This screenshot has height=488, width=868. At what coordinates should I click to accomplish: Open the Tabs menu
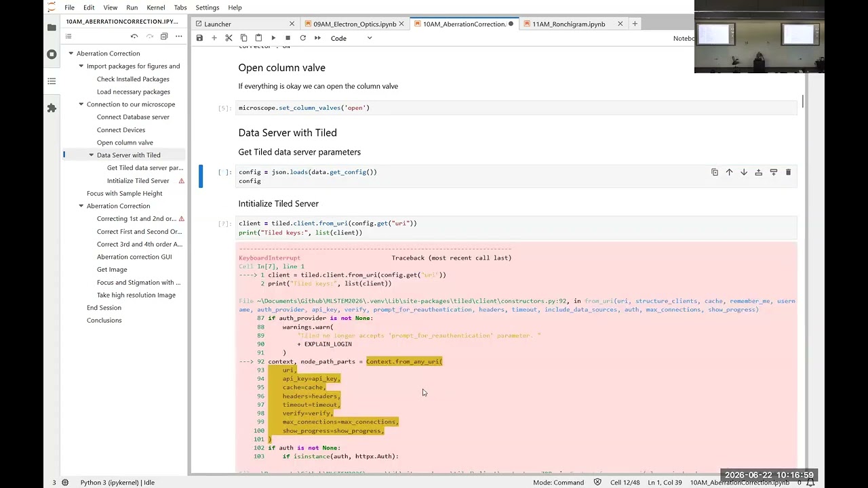180,7
